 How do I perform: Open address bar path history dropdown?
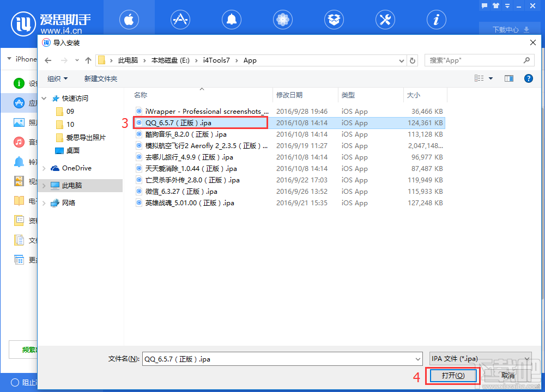pyautogui.click(x=402, y=61)
